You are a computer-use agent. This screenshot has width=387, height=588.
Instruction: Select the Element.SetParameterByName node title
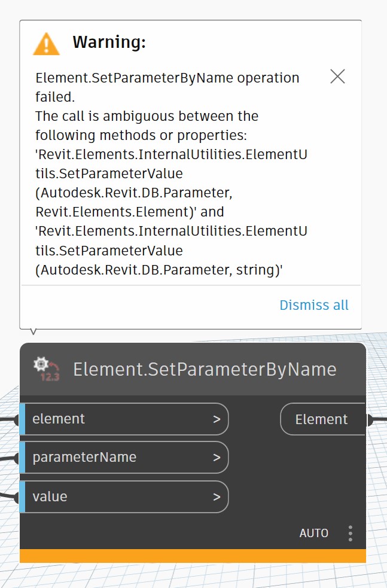coord(205,369)
